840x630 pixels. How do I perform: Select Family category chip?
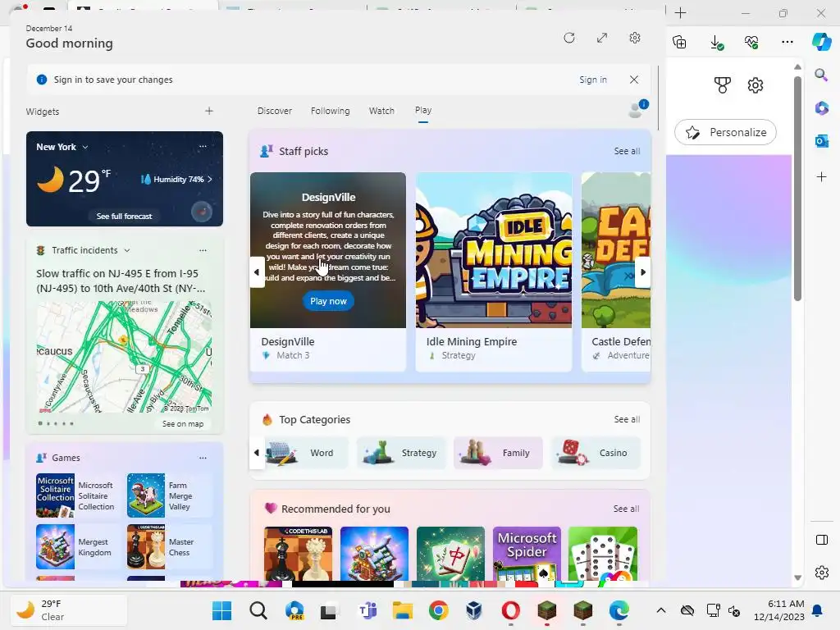click(498, 453)
